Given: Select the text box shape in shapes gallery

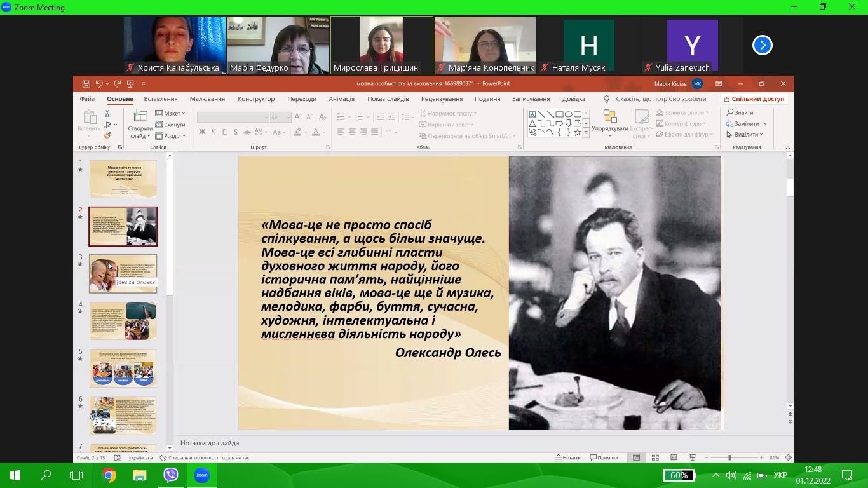Looking at the screenshot, I should pyautogui.click(x=532, y=114).
